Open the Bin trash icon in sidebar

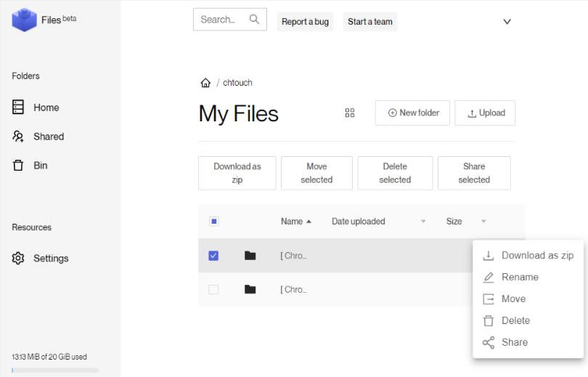[18, 166]
